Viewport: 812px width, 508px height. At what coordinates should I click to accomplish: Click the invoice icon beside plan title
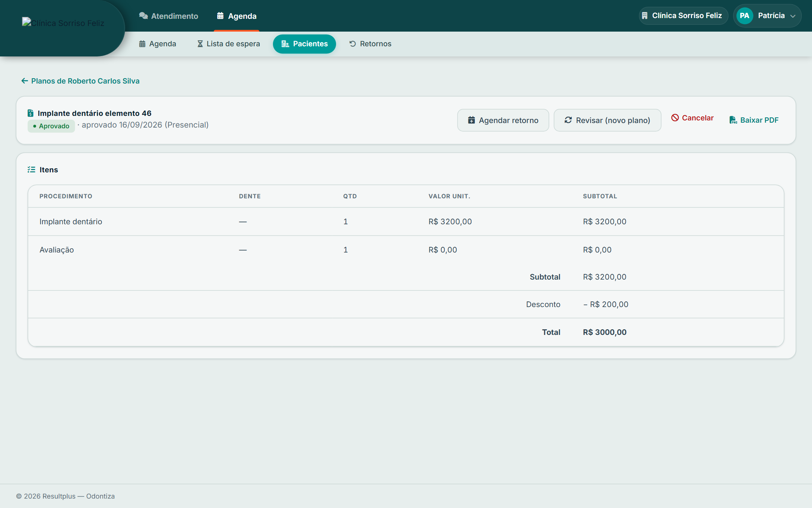pyautogui.click(x=31, y=113)
